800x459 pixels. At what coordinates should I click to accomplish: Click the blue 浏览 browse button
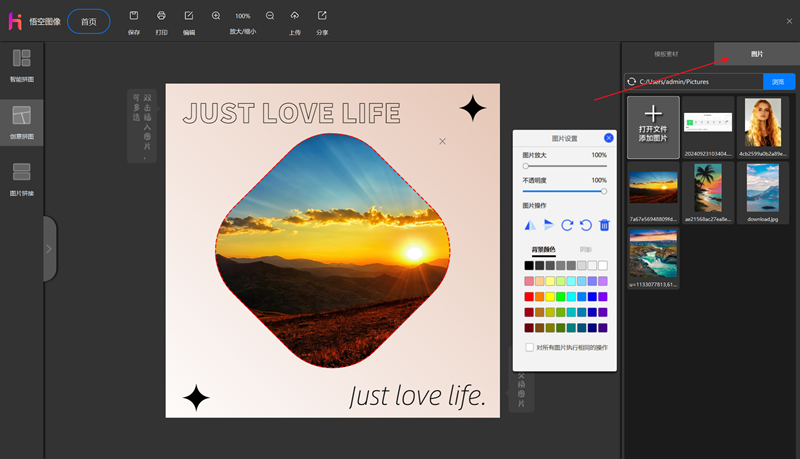(x=778, y=81)
